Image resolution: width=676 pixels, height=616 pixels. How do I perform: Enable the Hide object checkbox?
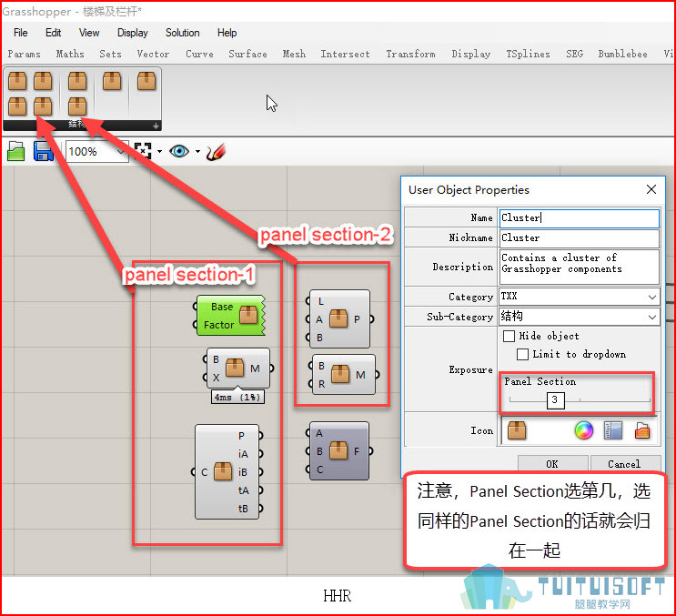(x=509, y=336)
